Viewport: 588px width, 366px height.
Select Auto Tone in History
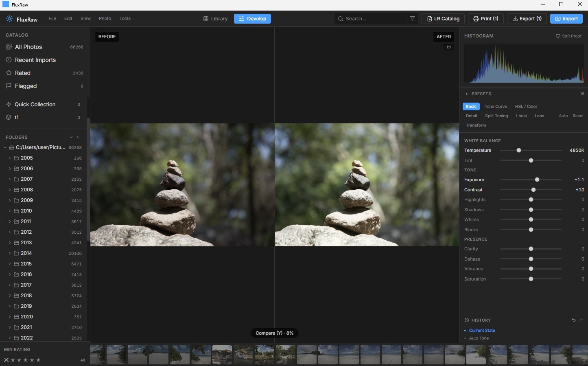(479, 338)
